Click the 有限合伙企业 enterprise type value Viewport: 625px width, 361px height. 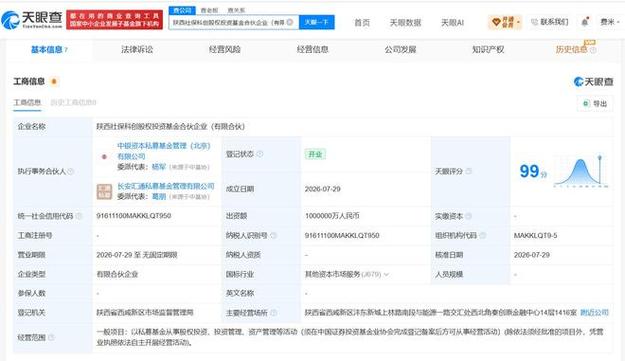(x=117, y=274)
